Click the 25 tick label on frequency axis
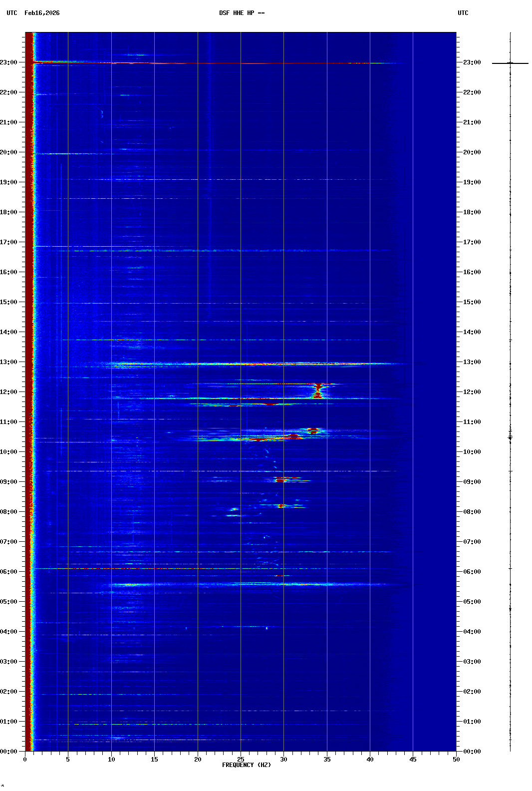Viewport: 532px width, 791px height. point(241,760)
